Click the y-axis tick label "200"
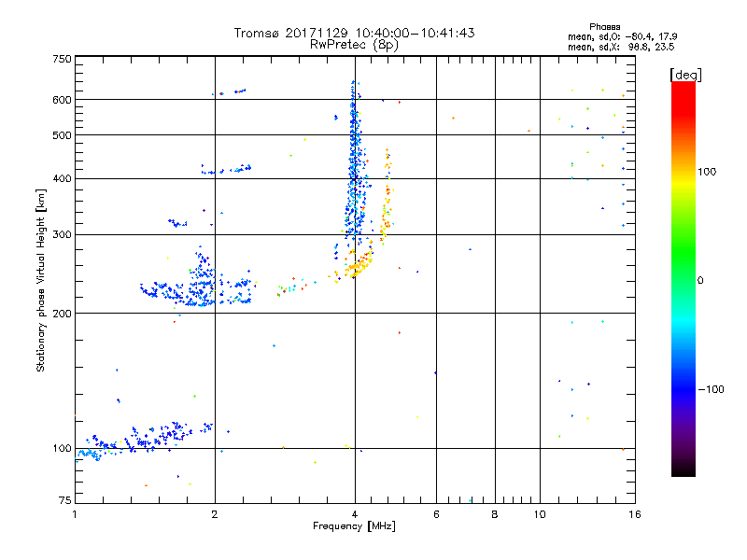Screen dimensions: 747x560 click(x=62, y=314)
